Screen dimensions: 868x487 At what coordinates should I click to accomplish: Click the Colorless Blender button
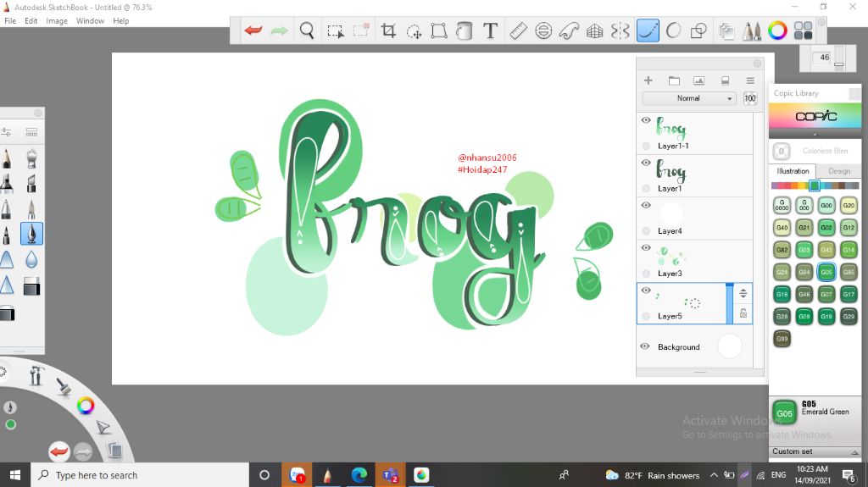[782, 152]
